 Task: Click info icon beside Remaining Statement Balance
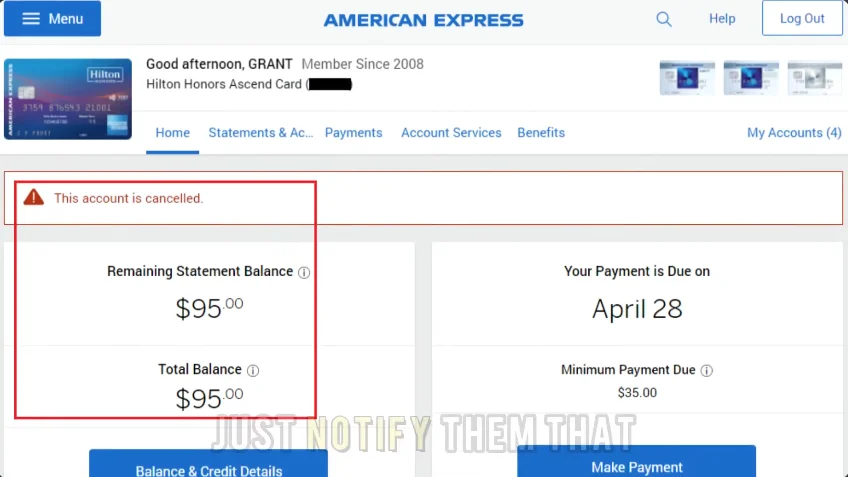tap(304, 272)
